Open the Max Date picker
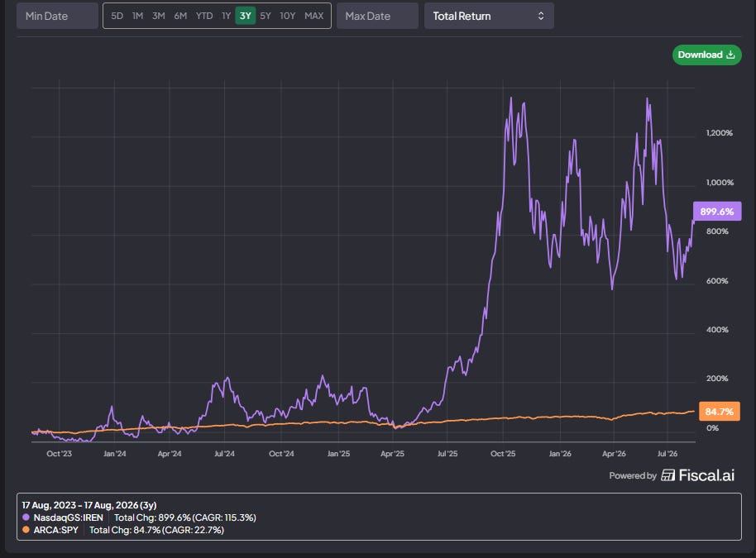 point(377,16)
